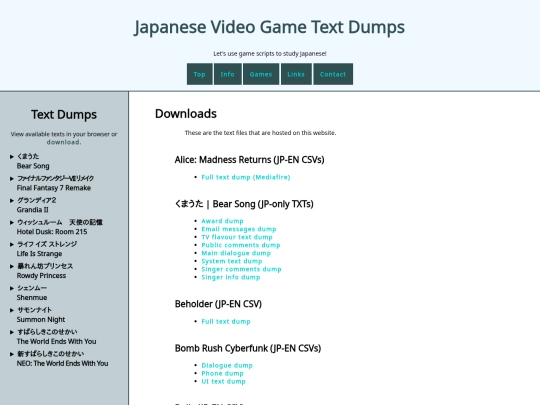Open Bomb Rush Cyberfunk Dialogue dump link
This screenshot has width=540, height=405.
(x=227, y=365)
